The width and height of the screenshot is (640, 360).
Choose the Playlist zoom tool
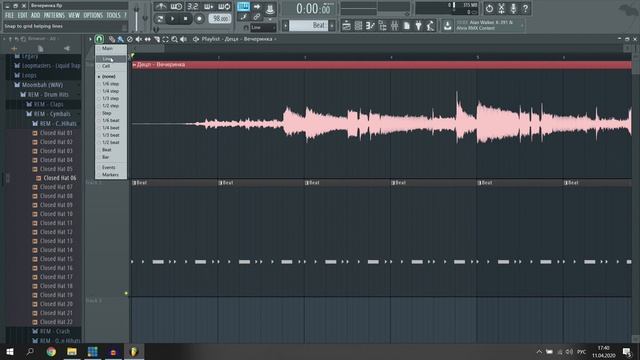[x=174, y=39]
